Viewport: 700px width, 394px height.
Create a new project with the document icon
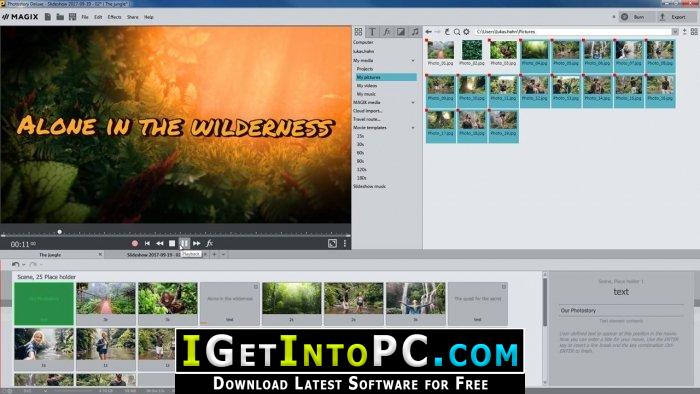(48, 17)
